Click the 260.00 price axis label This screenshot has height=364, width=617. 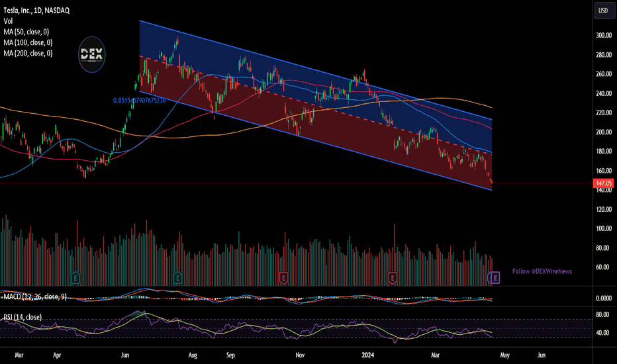click(604, 74)
